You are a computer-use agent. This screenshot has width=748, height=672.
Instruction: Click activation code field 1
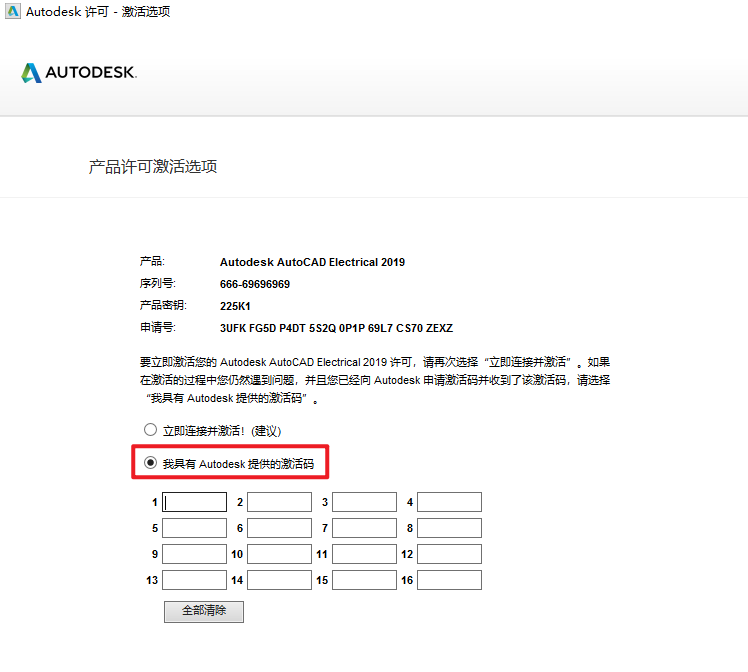pyautogui.click(x=194, y=502)
